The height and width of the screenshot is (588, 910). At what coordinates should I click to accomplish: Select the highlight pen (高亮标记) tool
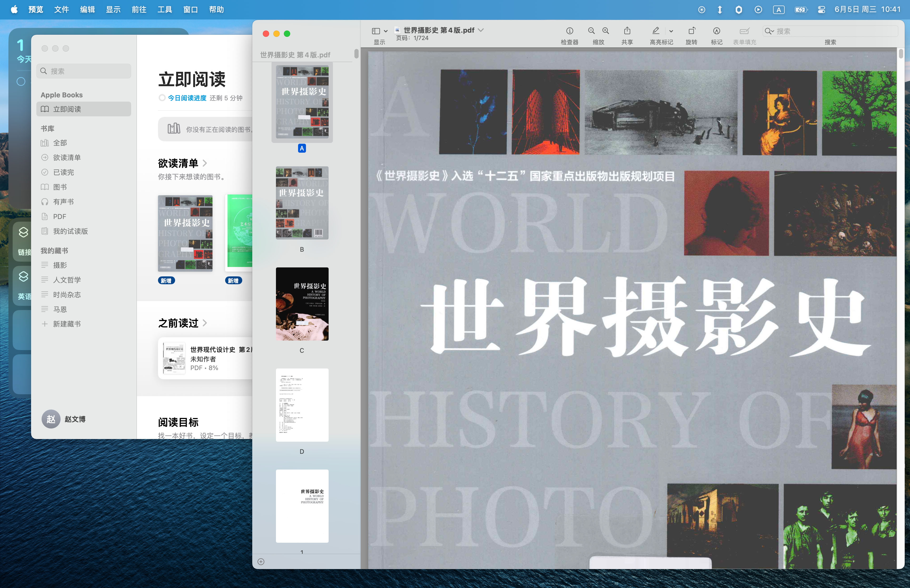click(x=656, y=31)
